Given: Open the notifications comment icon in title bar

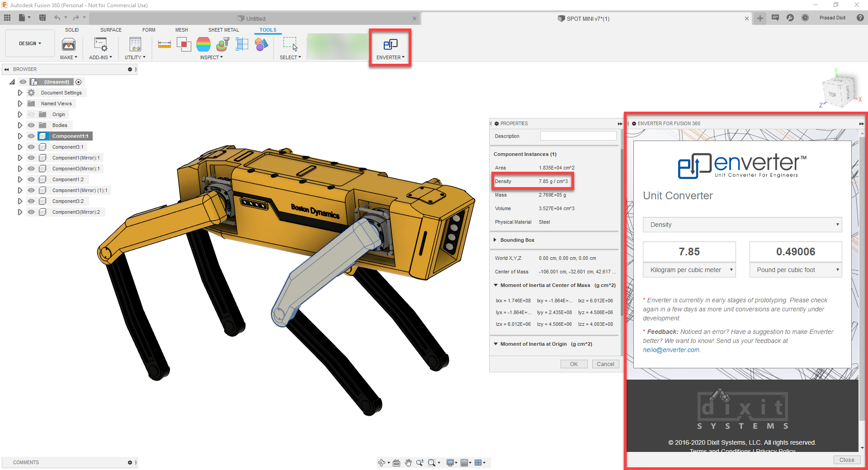Looking at the screenshot, I should (775, 18).
